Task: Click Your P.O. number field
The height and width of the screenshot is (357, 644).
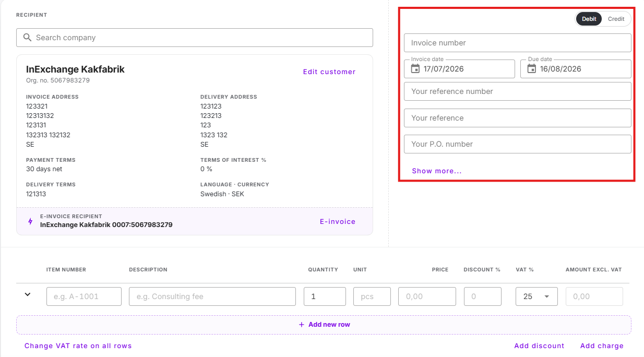Action: pos(518,144)
